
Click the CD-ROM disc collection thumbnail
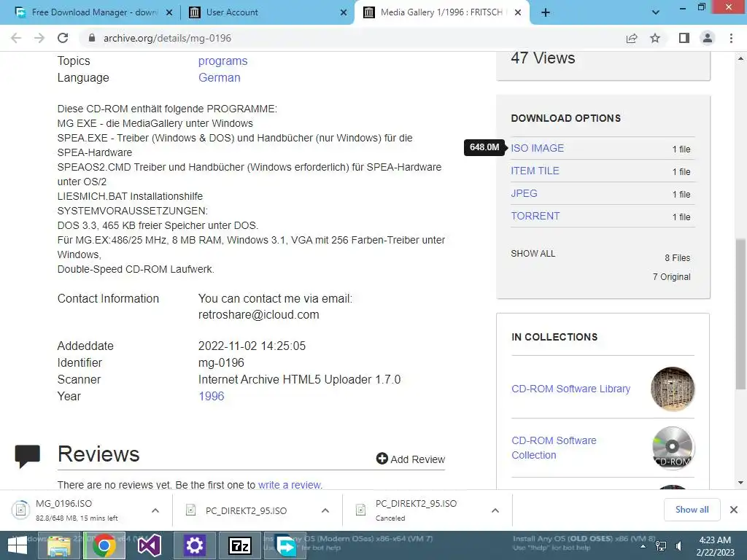click(x=672, y=448)
